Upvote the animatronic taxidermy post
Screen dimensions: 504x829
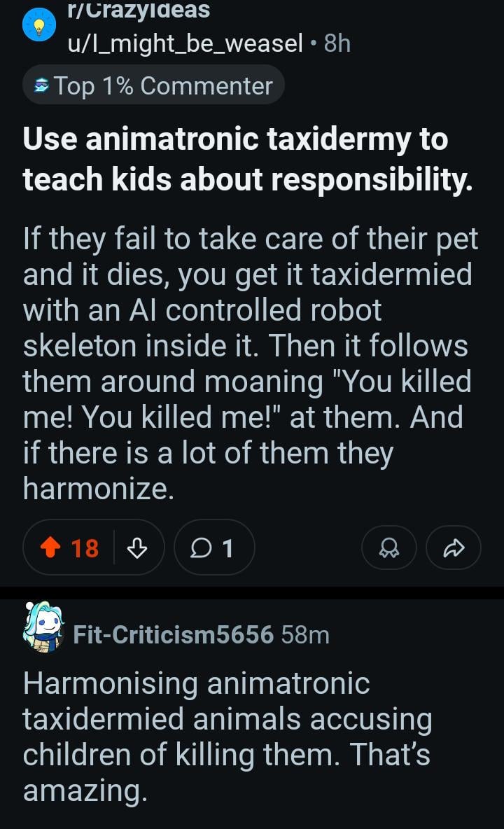(x=50, y=548)
